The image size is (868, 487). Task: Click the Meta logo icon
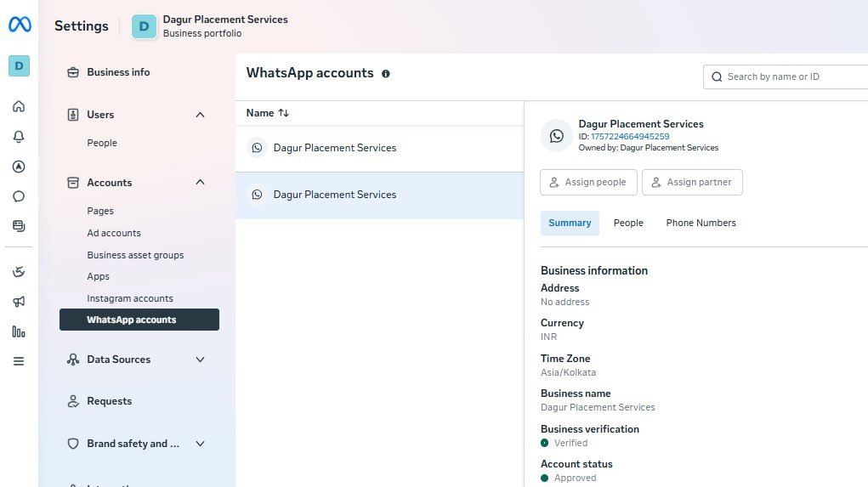coord(20,25)
